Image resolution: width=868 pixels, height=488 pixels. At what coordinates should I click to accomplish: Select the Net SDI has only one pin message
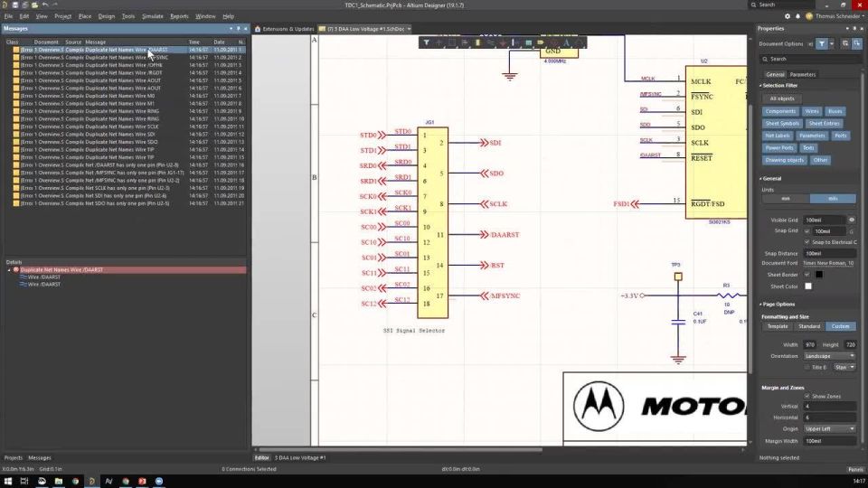coord(125,195)
